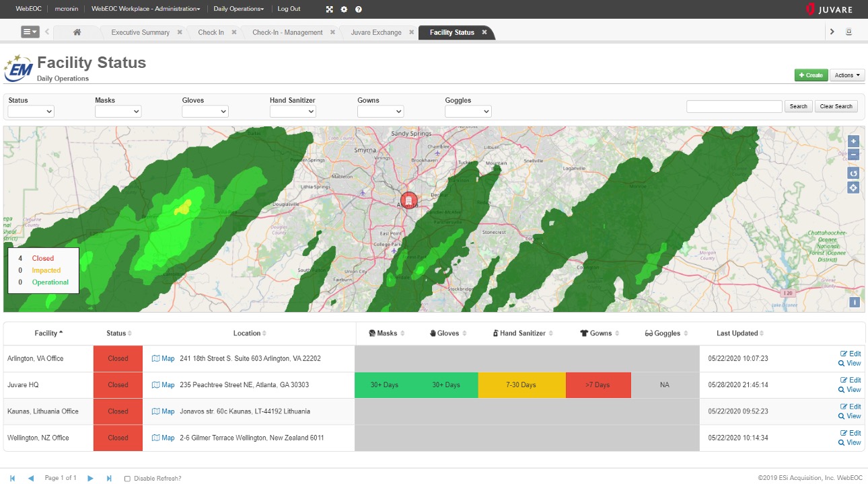This screenshot has height=484, width=868.
Task: Open Map for Kaunas, Lithuania Office
Action: tap(164, 411)
